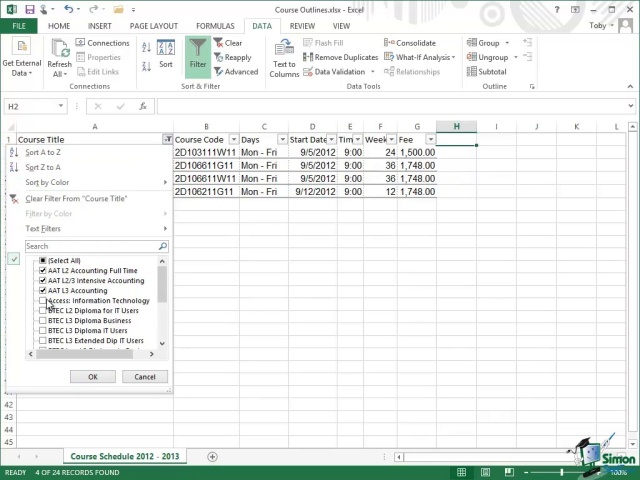Click the Flash Fill command
Viewport: 640px width, 480px height.
(x=323, y=43)
